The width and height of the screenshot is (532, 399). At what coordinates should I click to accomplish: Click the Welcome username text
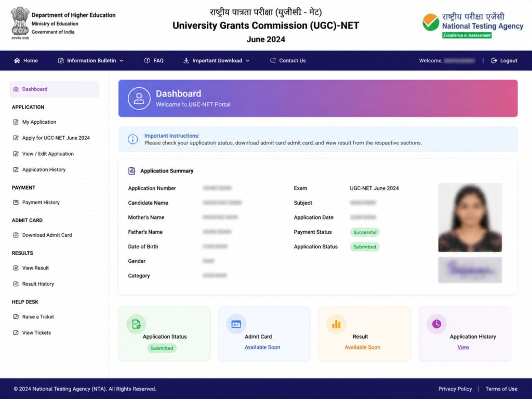pyautogui.click(x=447, y=60)
